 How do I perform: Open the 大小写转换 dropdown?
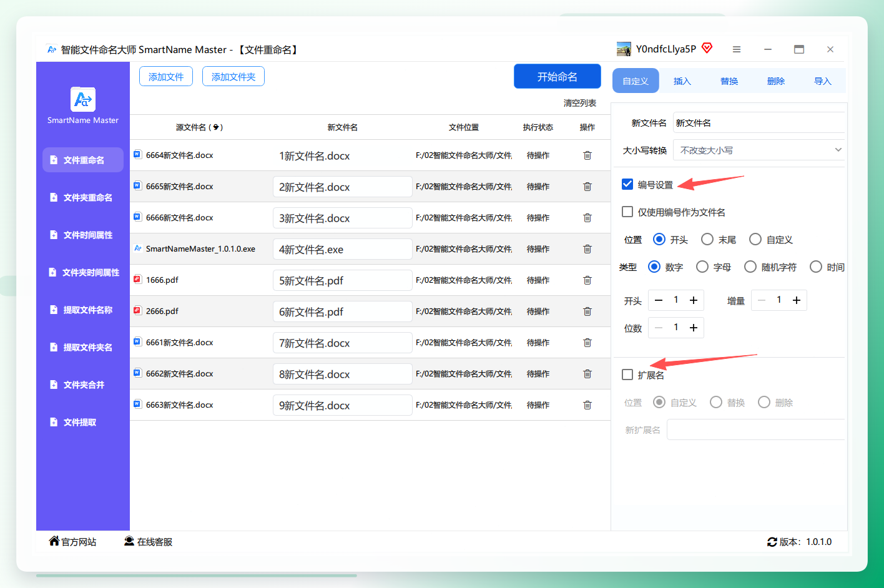click(759, 150)
